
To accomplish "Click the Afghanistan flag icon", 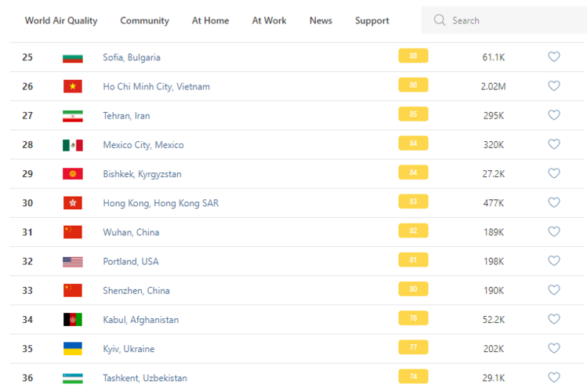I will 73,320.
